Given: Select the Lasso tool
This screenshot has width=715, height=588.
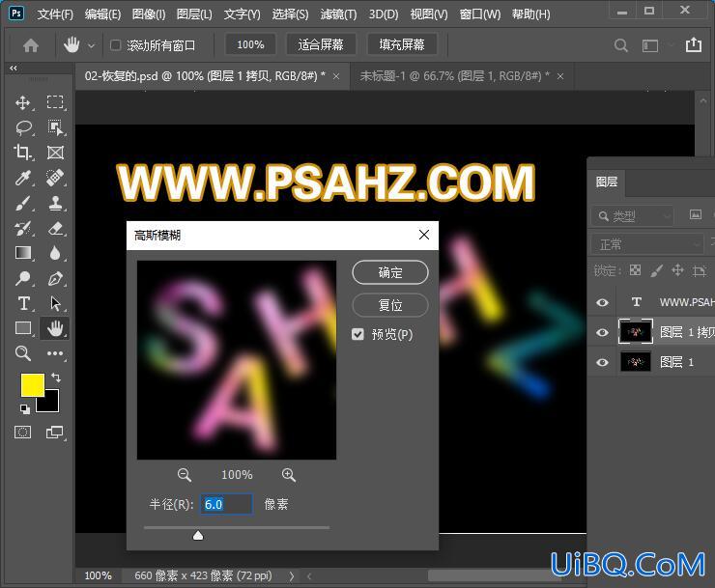Looking at the screenshot, I should point(23,128).
